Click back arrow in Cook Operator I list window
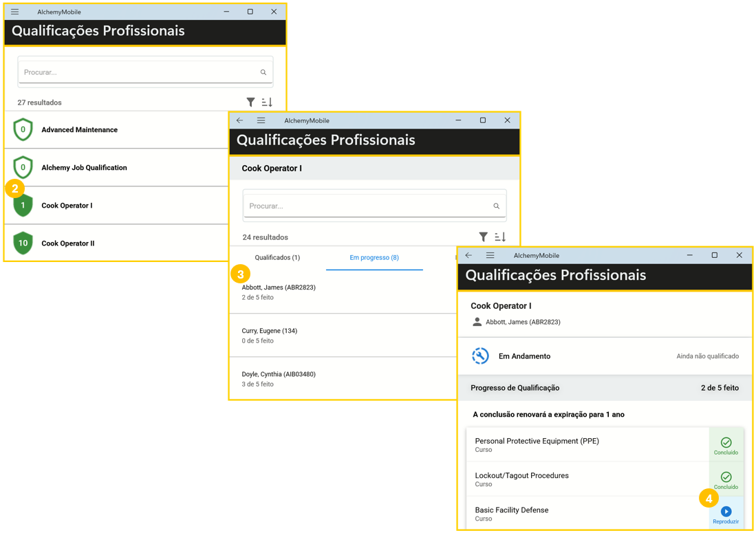The height and width of the screenshot is (533, 756). click(x=239, y=120)
